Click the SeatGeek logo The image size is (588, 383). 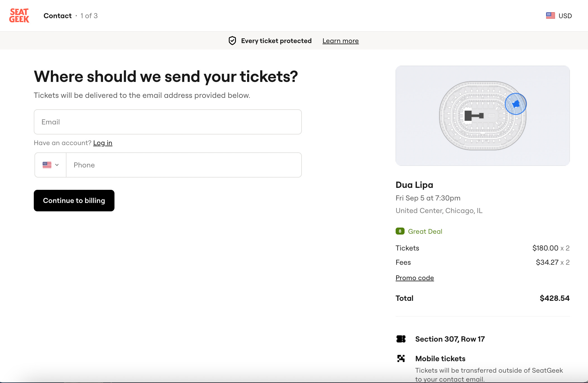click(19, 16)
